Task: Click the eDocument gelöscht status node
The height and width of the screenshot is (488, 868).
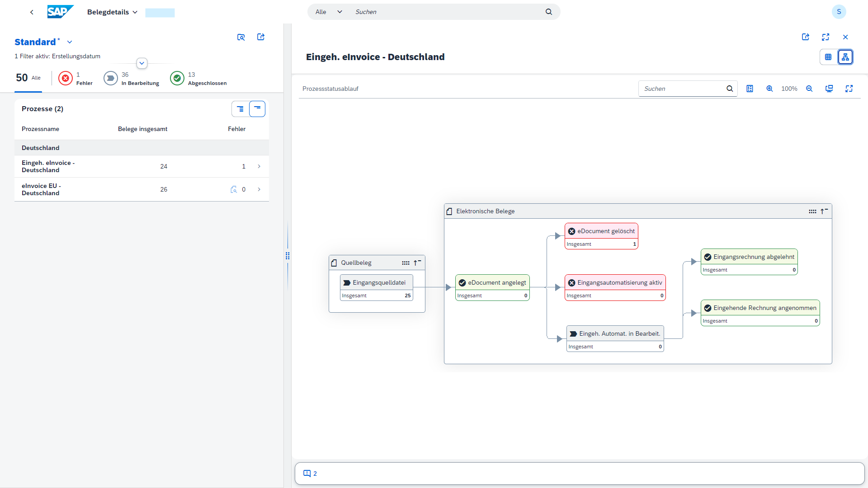Action: coord(601,231)
